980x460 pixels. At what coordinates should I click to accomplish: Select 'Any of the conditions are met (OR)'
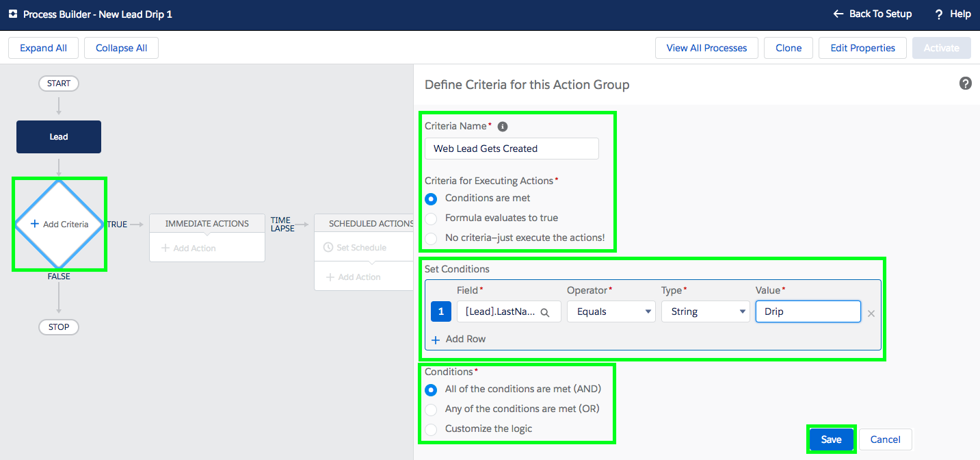[512, 409]
